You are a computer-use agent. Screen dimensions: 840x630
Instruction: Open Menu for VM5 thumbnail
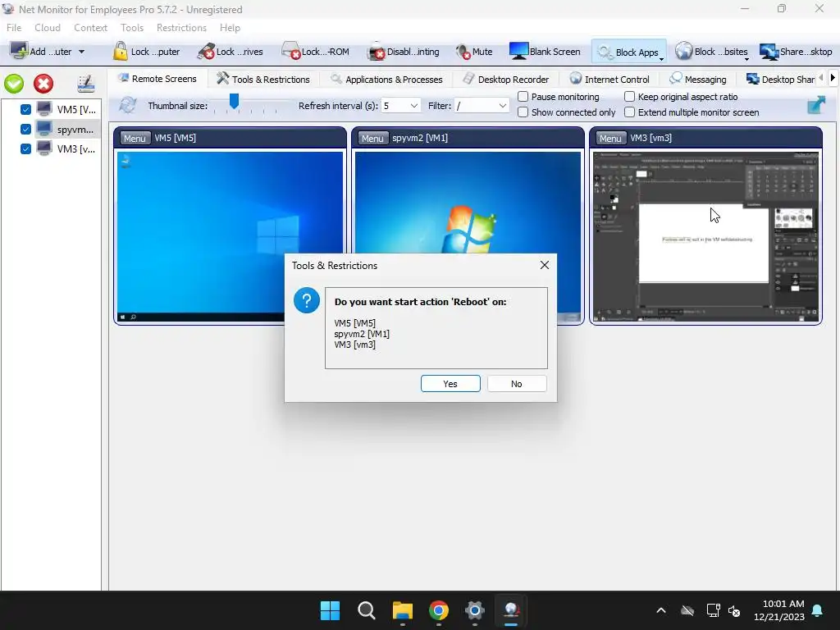click(x=134, y=138)
